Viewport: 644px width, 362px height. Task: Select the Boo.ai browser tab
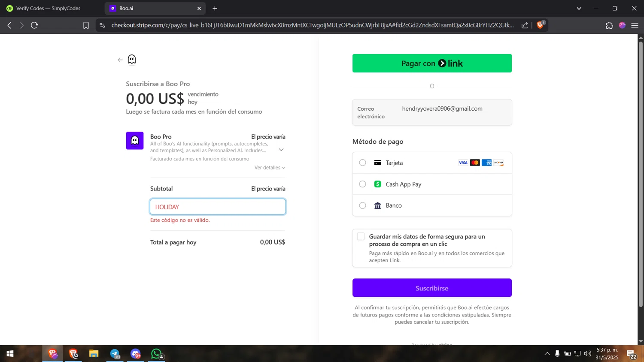tap(150, 9)
